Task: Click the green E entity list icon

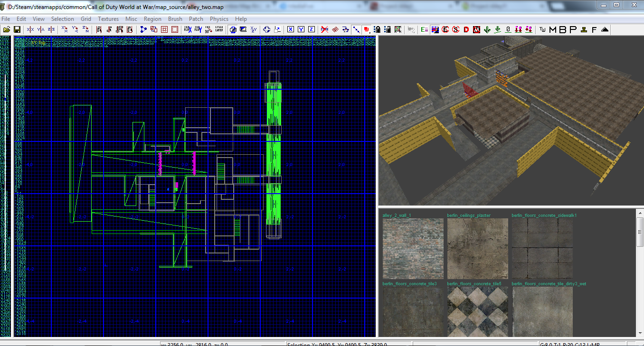Action: click(x=424, y=29)
